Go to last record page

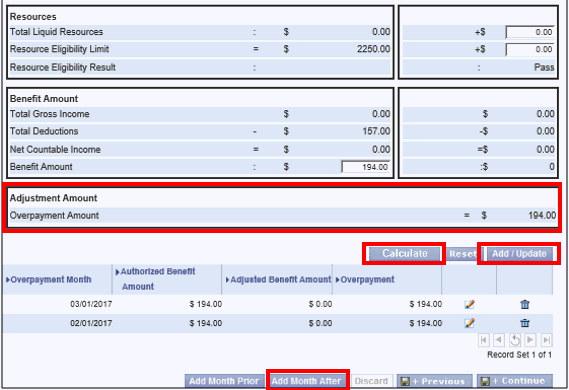click(x=547, y=340)
